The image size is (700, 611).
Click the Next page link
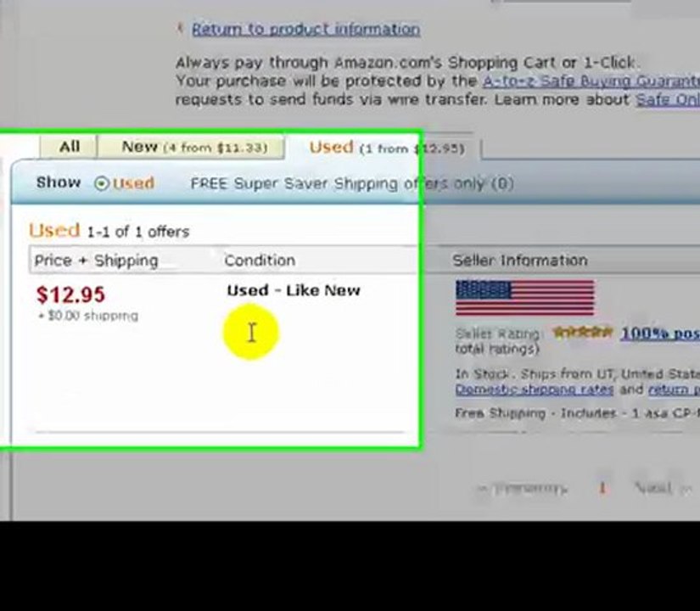tap(663, 487)
